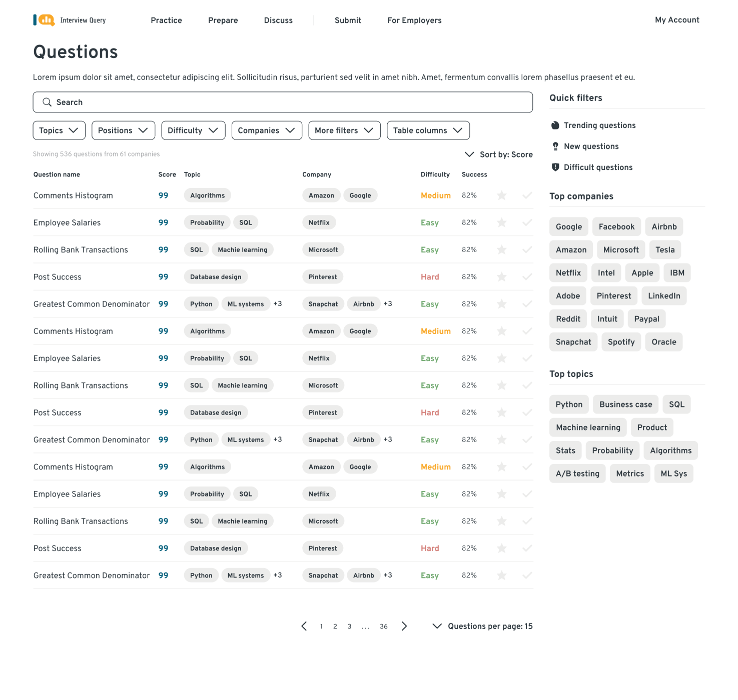The height and width of the screenshot is (700, 738).
Task: Mark the first Post Success row as completed
Action: [527, 277]
